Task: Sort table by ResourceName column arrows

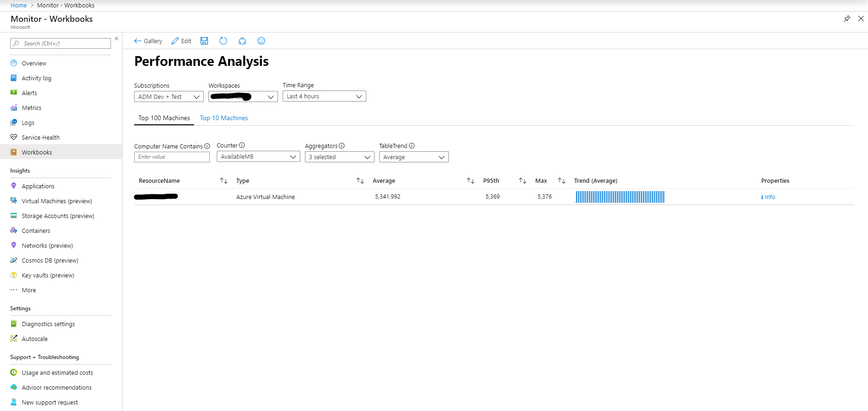Action: pyautogui.click(x=224, y=180)
